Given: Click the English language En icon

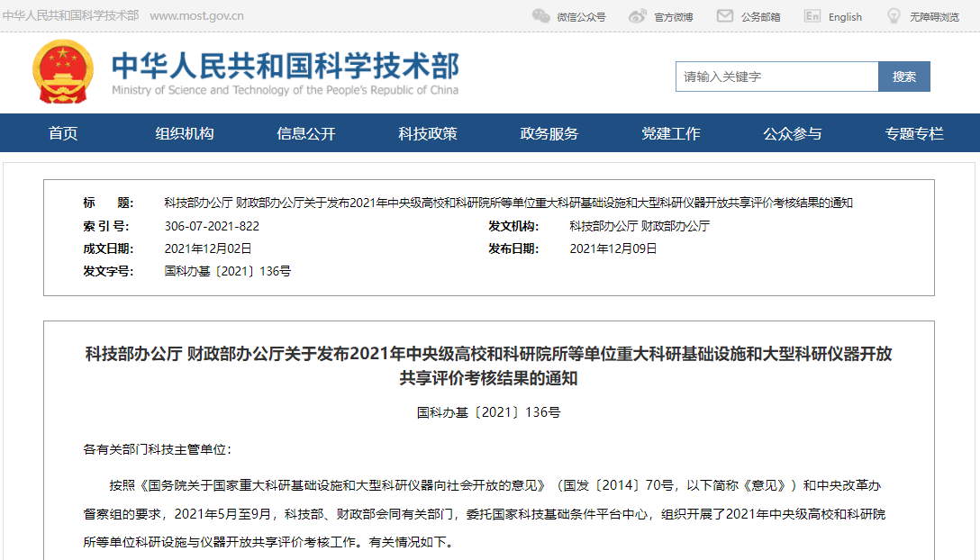Looking at the screenshot, I should tap(812, 16).
